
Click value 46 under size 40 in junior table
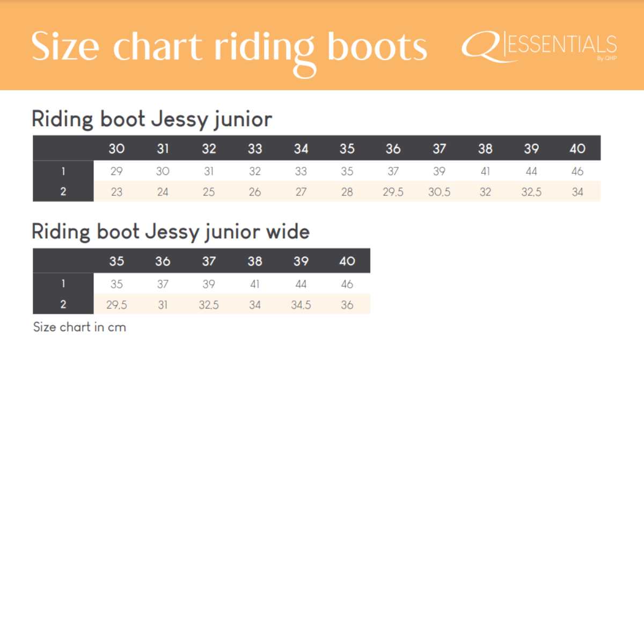(577, 172)
